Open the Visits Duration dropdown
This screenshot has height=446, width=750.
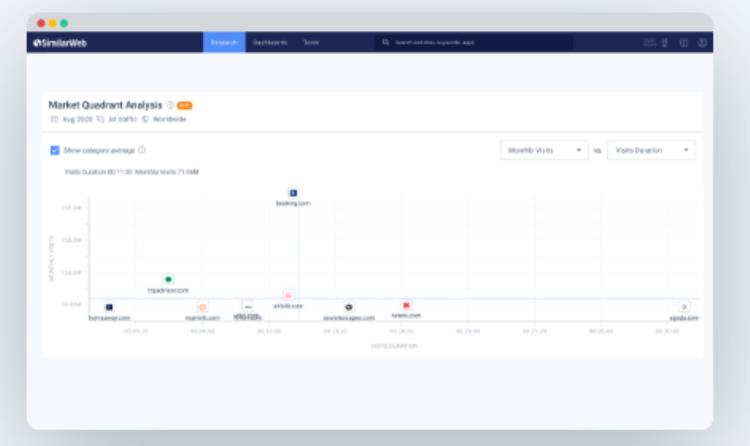(651, 150)
